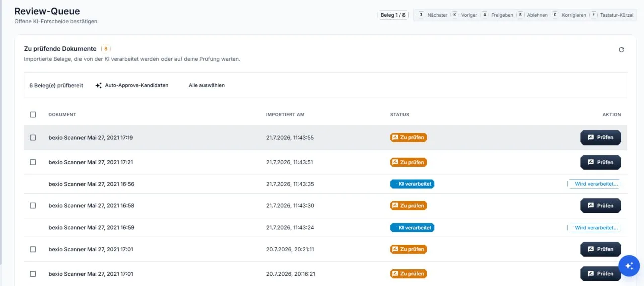Image resolution: width=644 pixels, height=286 pixels.
Task: Click Prüfen for document Mai 27, 2021 17:19
Action: [600, 137]
